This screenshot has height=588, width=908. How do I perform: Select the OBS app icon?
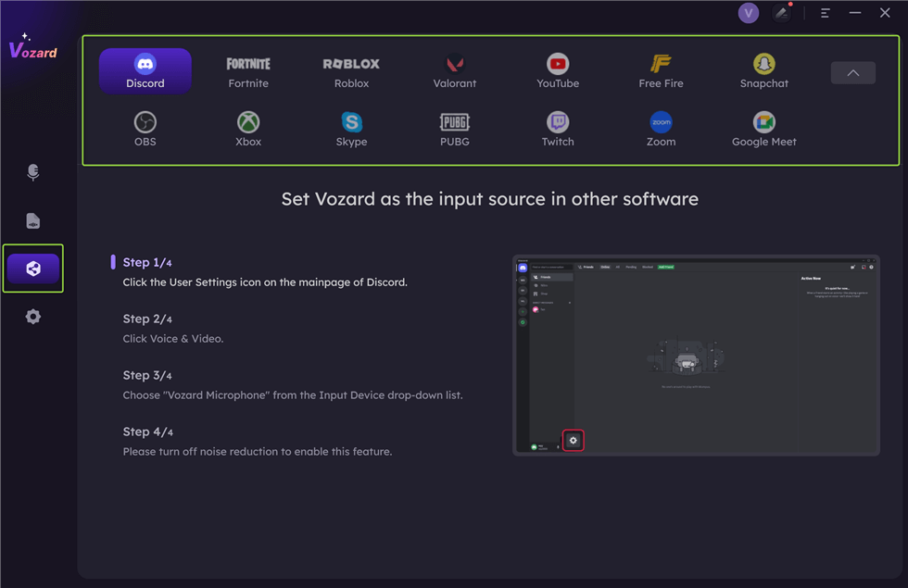[x=145, y=130]
